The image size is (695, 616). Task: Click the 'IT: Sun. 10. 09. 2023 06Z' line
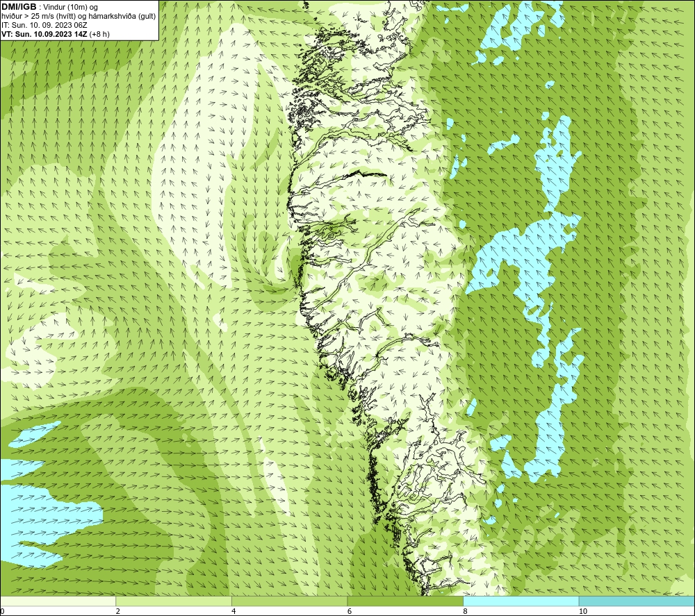(x=44, y=25)
